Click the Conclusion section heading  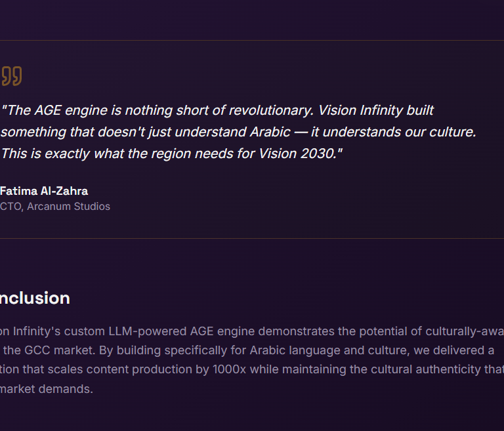35,298
